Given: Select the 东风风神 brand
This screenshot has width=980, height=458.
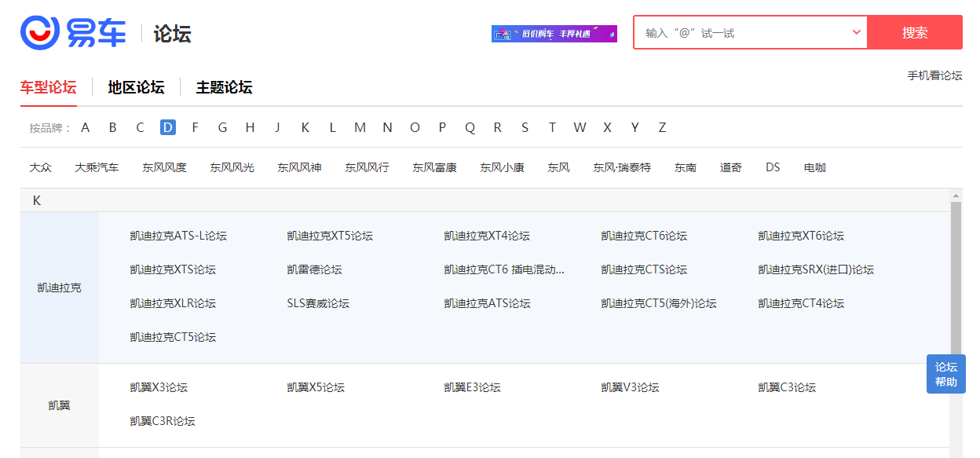Looking at the screenshot, I should click(299, 167).
